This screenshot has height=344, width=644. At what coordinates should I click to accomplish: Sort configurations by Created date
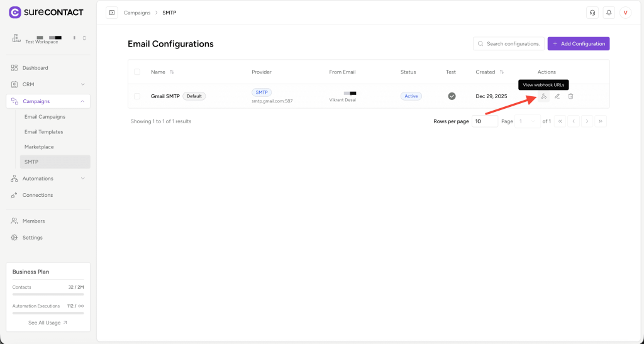pyautogui.click(x=501, y=72)
